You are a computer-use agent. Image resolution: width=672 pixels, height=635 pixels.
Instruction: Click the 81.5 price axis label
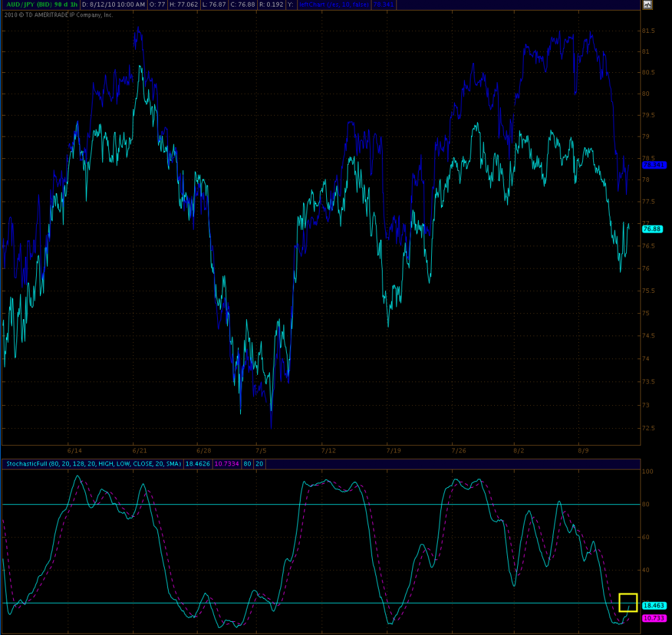(x=648, y=31)
